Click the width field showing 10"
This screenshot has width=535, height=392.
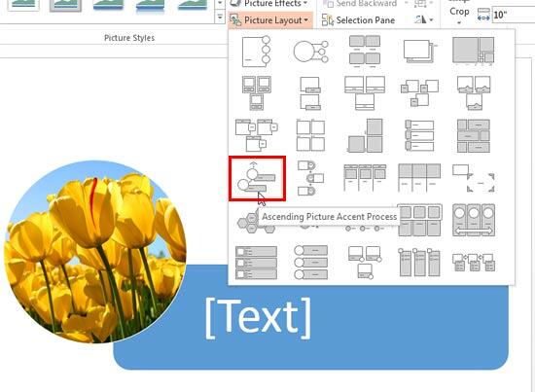(x=514, y=15)
